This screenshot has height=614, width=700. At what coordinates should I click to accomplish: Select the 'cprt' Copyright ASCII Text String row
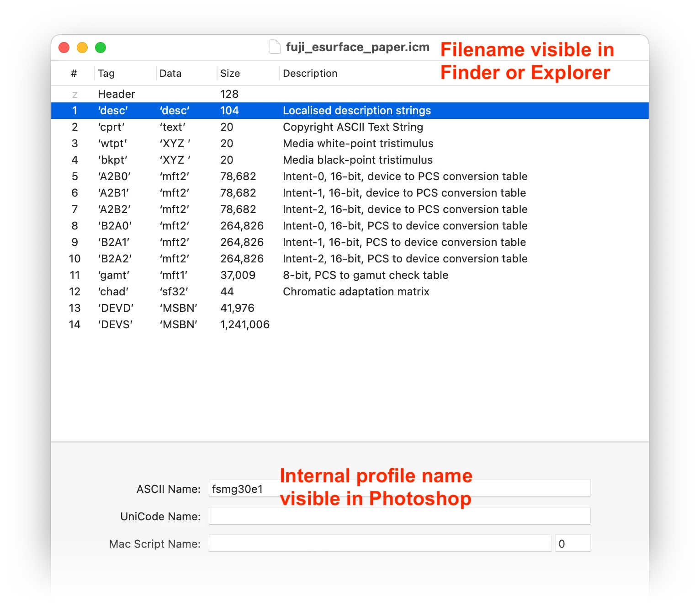pyautogui.click(x=350, y=127)
